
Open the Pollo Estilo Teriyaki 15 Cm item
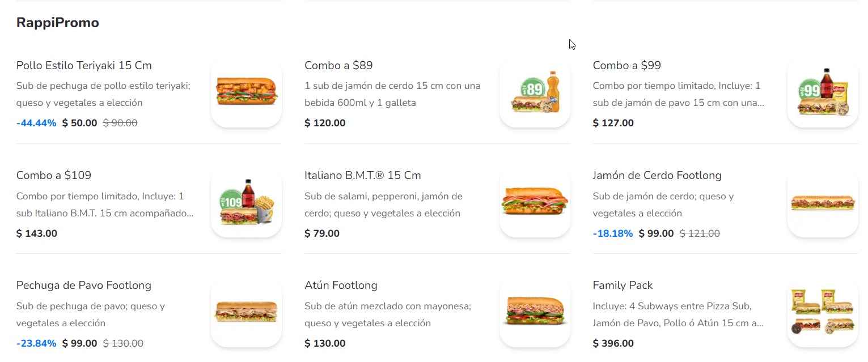click(x=83, y=65)
